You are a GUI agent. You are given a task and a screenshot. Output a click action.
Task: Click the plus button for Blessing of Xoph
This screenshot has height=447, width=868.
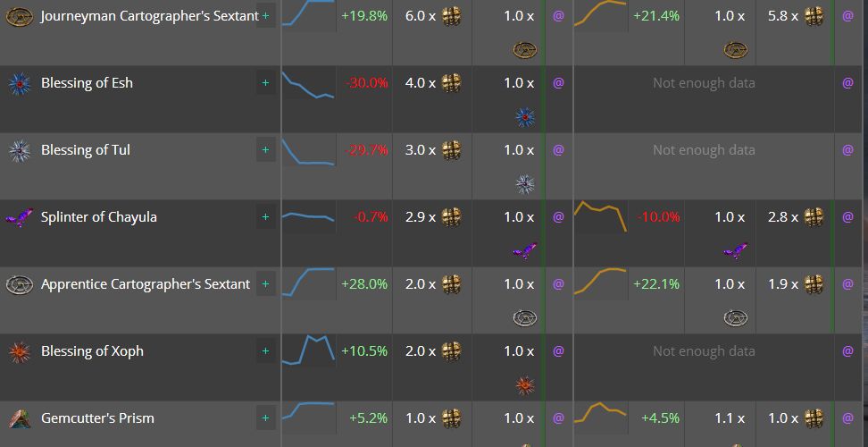[265, 351]
